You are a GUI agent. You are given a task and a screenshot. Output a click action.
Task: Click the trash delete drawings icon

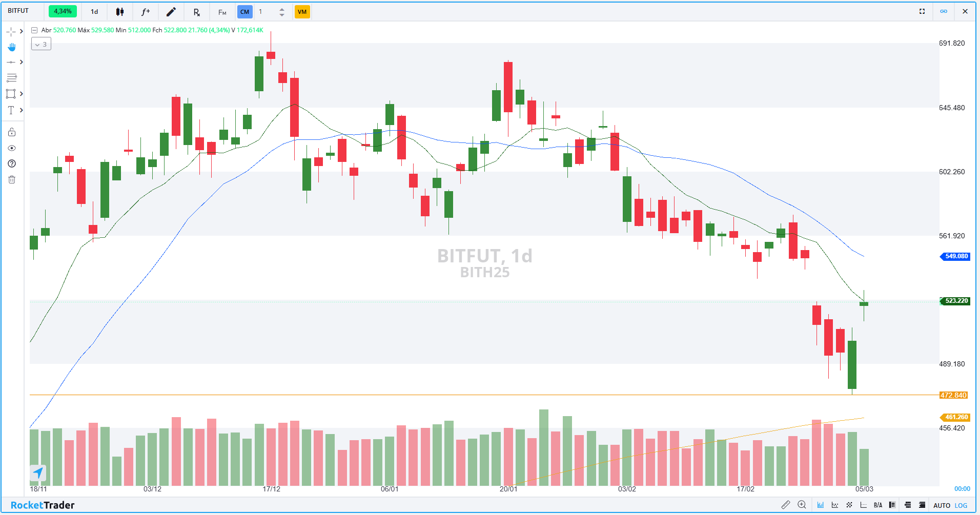(x=12, y=179)
